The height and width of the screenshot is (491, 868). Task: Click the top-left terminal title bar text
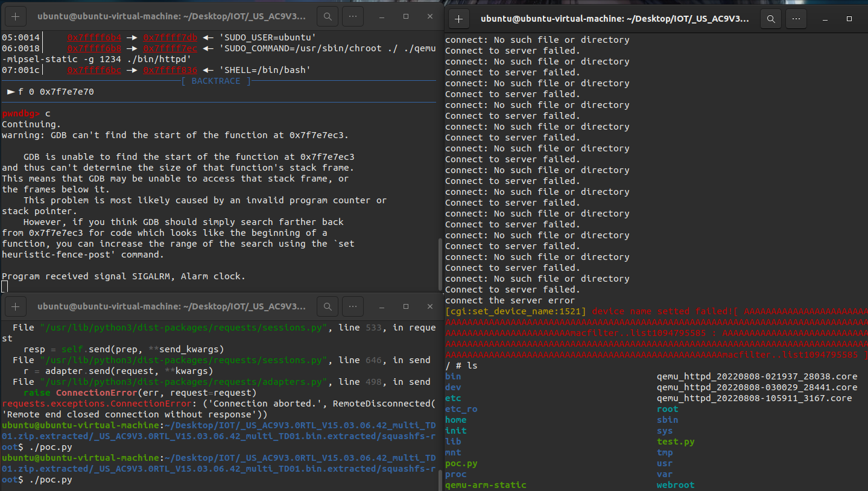(x=171, y=17)
